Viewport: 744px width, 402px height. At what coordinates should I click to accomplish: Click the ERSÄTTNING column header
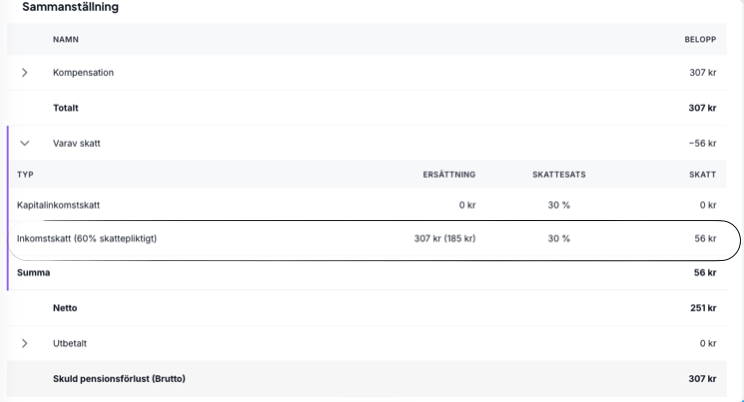[x=449, y=174]
